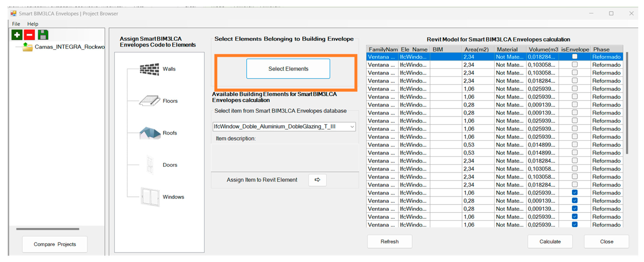Select the Doors icon
The height and width of the screenshot is (262, 644).
coord(150,165)
